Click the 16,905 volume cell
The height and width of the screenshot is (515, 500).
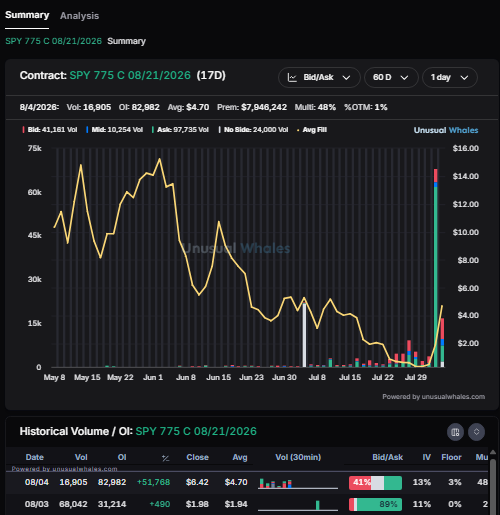pyautogui.click(x=73, y=482)
